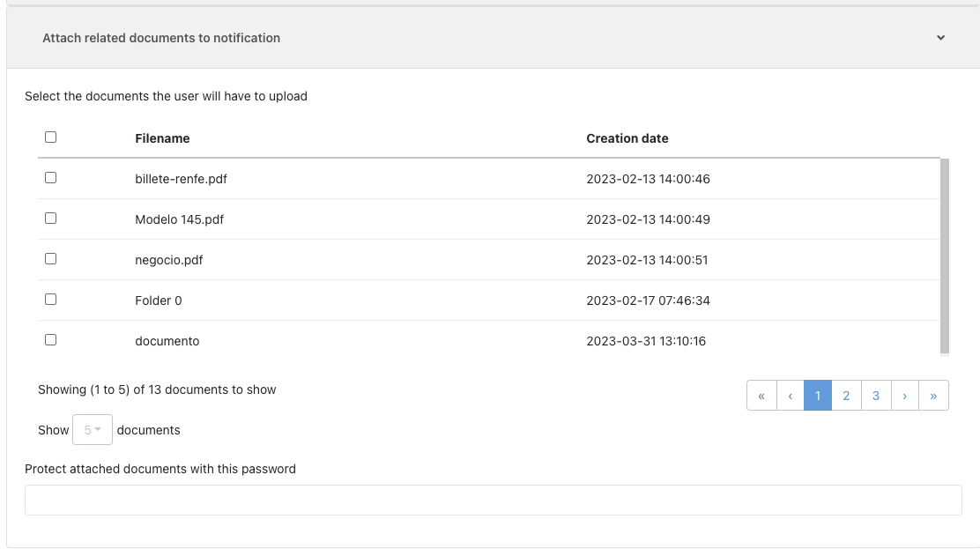Image resolution: width=980 pixels, height=549 pixels.
Task: Open page 2 of documents
Action: (846, 396)
